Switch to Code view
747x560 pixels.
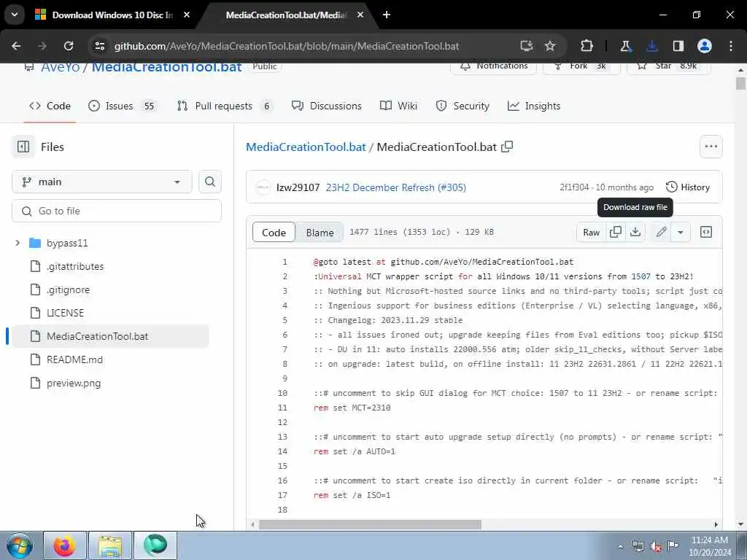(274, 233)
